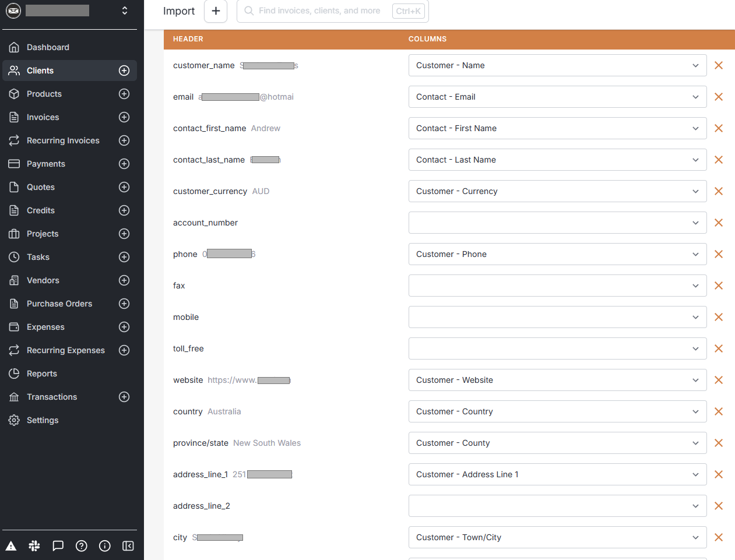This screenshot has height=560, width=735.
Task: Open Customer - County dropdown
Action: pyautogui.click(x=557, y=443)
